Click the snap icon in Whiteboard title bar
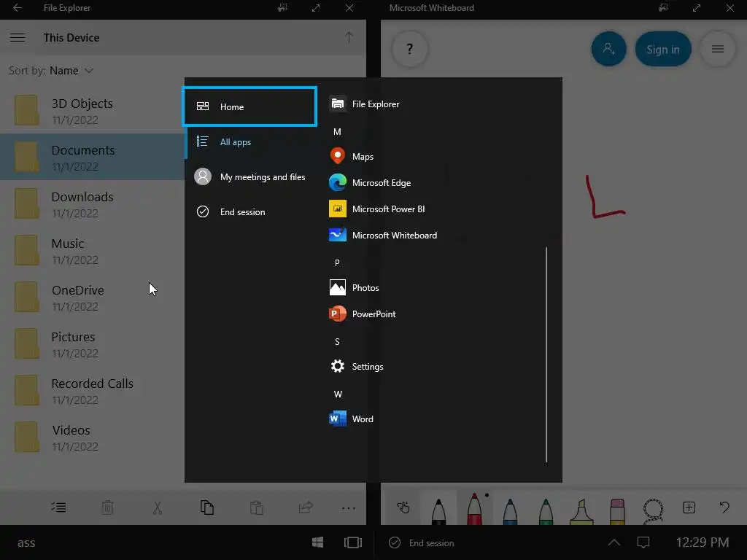Screen dimensions: 747x560 point(662,7)
